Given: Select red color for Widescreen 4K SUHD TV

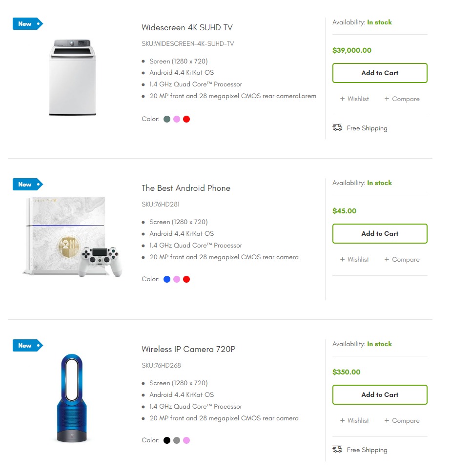Looking at the screenshot, I should pyautogui.click(x=186, y=119).
